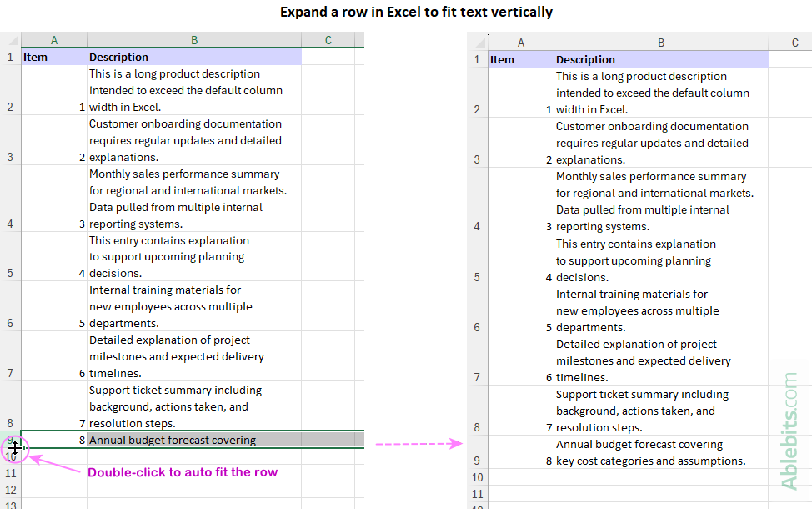812x509 pixels.
Task: Select column C header in the right spreadsheet
Action: pos(794,42)
